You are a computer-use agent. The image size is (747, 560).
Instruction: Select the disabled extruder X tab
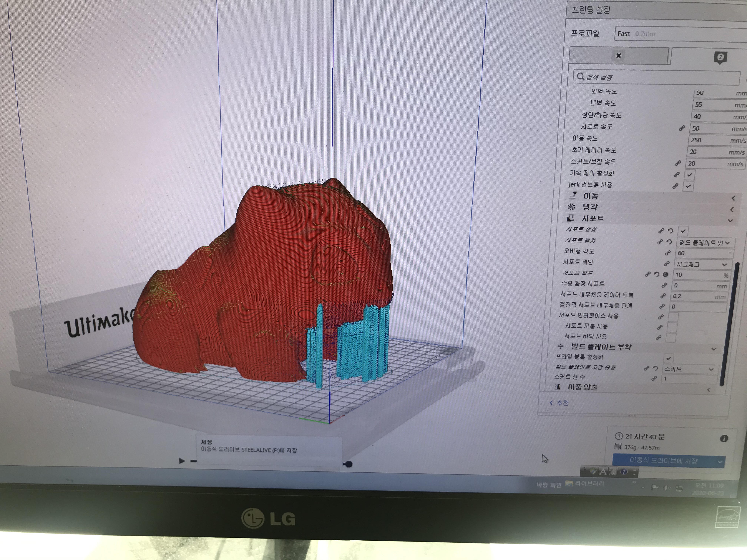(x=619, y=56)
